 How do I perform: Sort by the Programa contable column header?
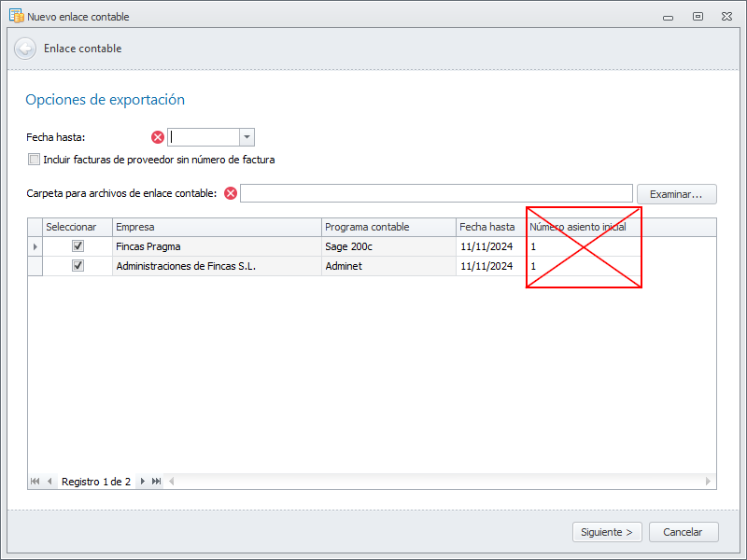388,227
